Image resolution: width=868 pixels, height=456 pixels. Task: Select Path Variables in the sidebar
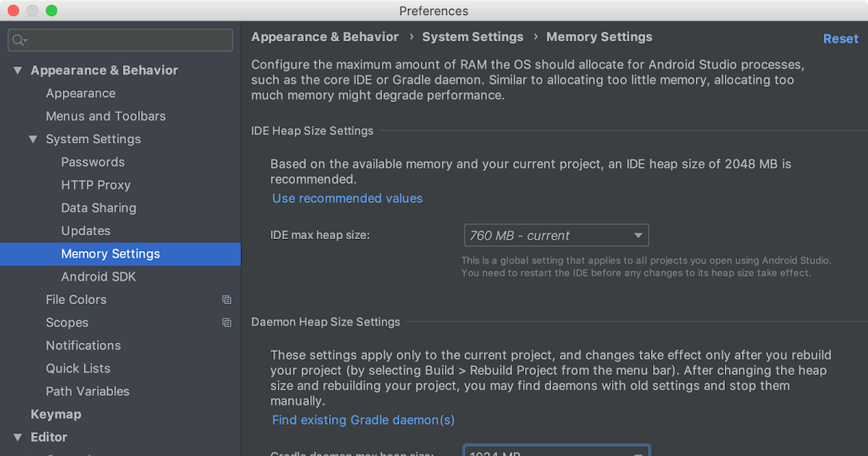[x=88, y=392]
